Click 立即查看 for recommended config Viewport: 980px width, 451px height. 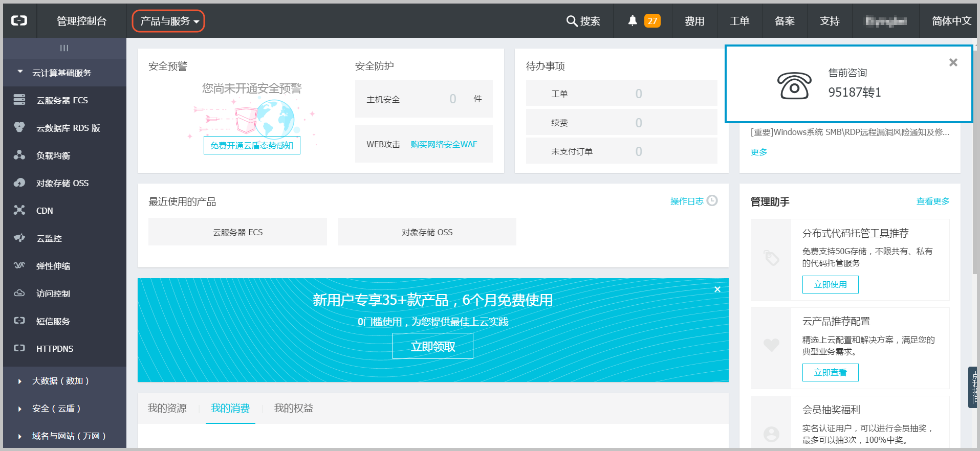(830, 372)
